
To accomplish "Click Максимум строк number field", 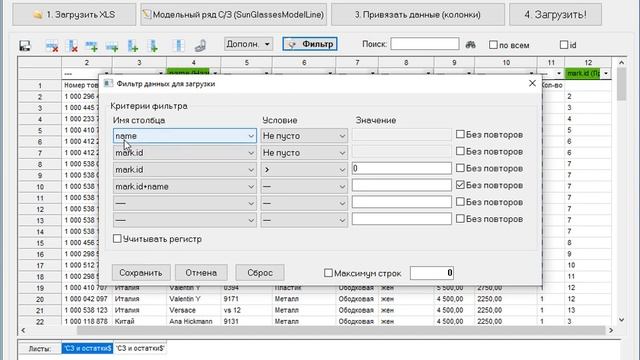I will [432, 273].
